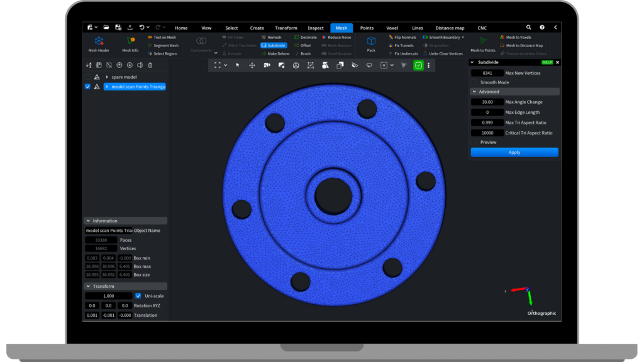Switch to the Points tab

(367, 28)
